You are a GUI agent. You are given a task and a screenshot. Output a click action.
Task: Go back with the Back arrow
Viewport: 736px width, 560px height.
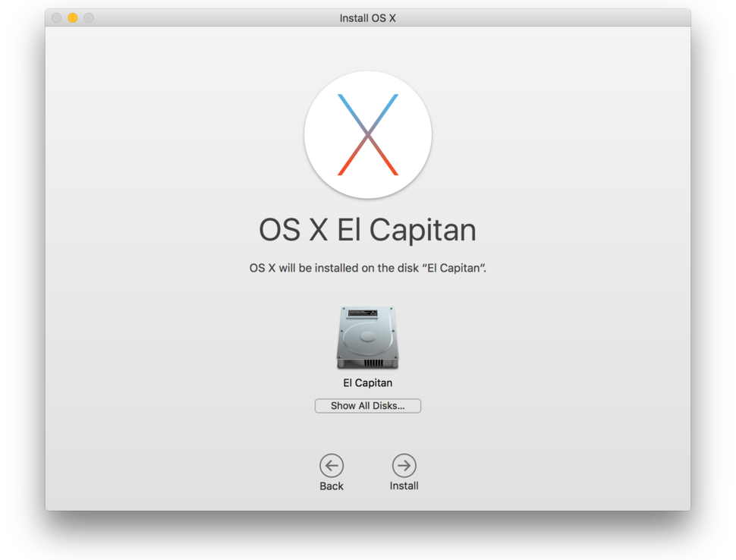pyautogui.click(x=332, y=465)
